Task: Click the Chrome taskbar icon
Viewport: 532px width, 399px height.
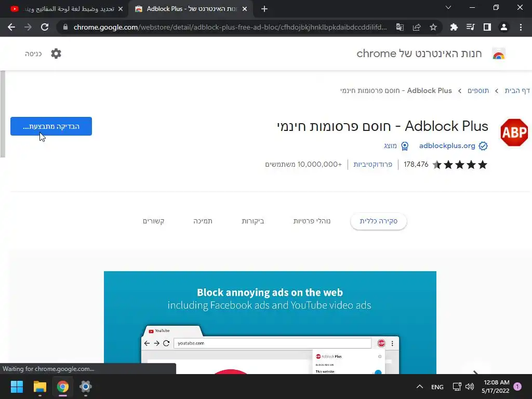Action: (63, 387)
